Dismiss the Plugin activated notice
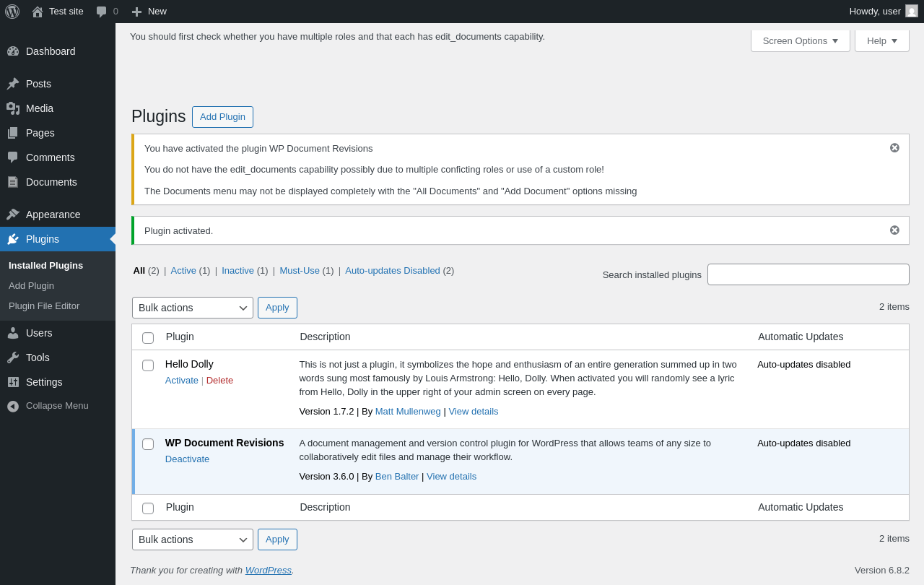 894,230
